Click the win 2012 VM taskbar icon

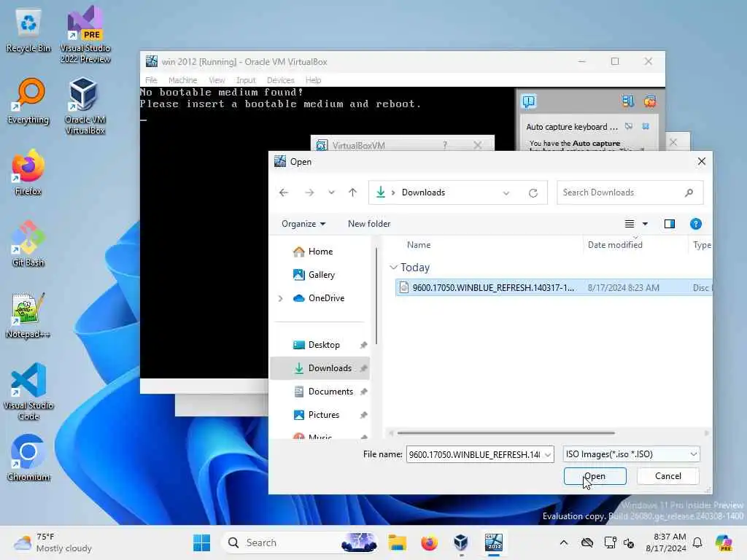pos(494,542)
